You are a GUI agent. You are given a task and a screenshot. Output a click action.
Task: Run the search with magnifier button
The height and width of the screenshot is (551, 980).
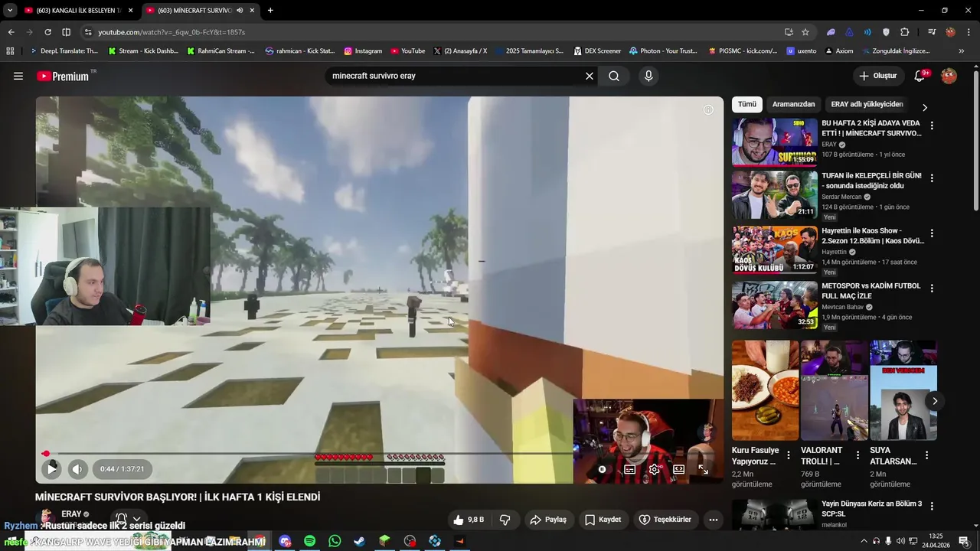click(614, 76)
